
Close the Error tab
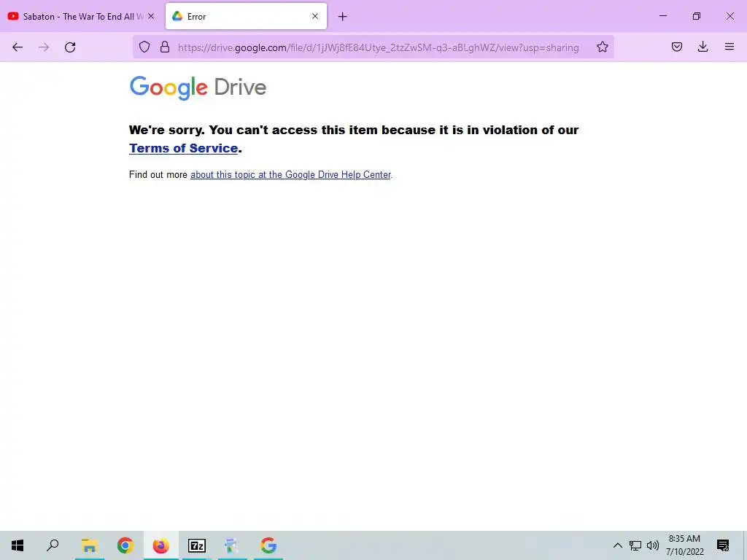coord(315,16)
